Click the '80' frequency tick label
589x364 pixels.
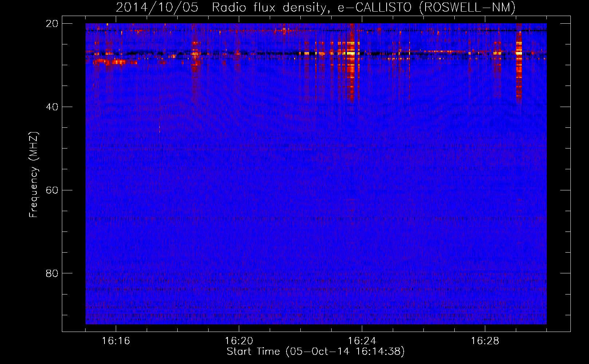click(x=52, y=273)
